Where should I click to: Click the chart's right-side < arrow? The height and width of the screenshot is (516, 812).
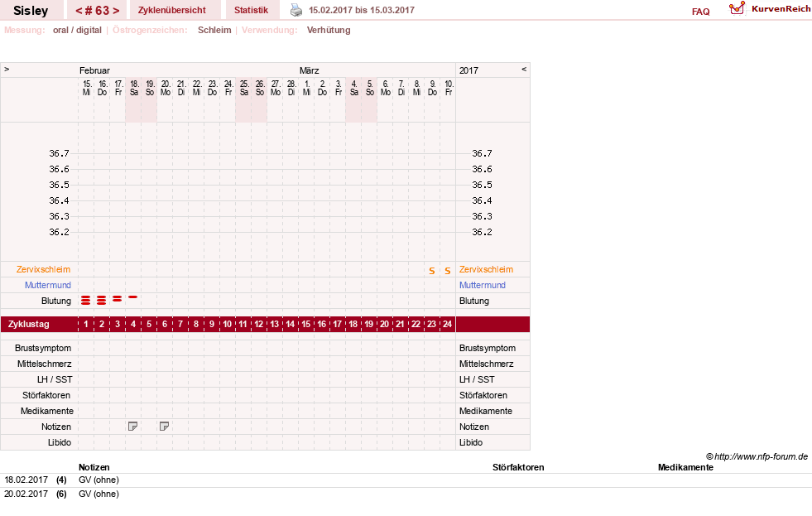click(524, 69)
